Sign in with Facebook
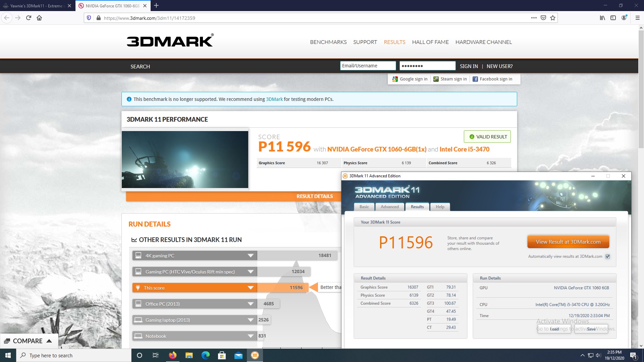The height and width of the screenshot is (362, 644). pos(492,79)
